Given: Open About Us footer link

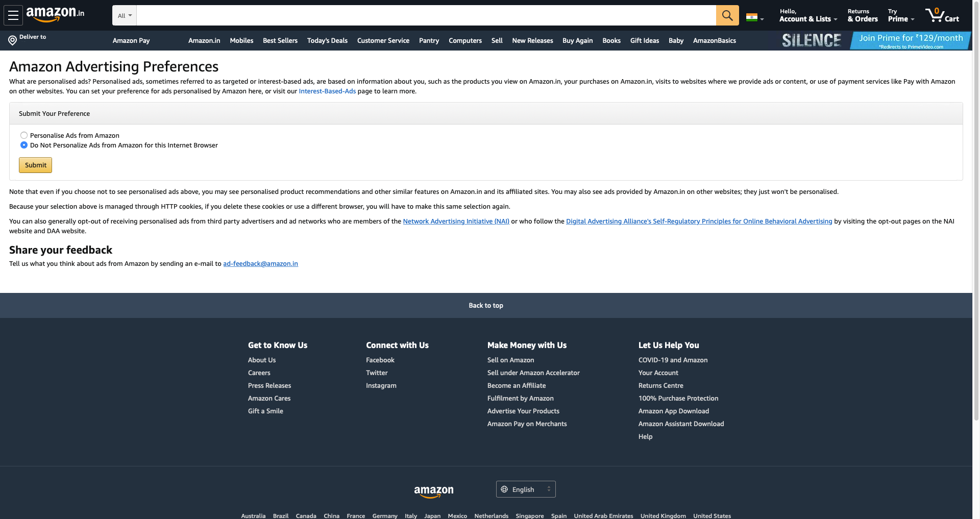Looking at the screenshot, I should (x=262, y=360).
